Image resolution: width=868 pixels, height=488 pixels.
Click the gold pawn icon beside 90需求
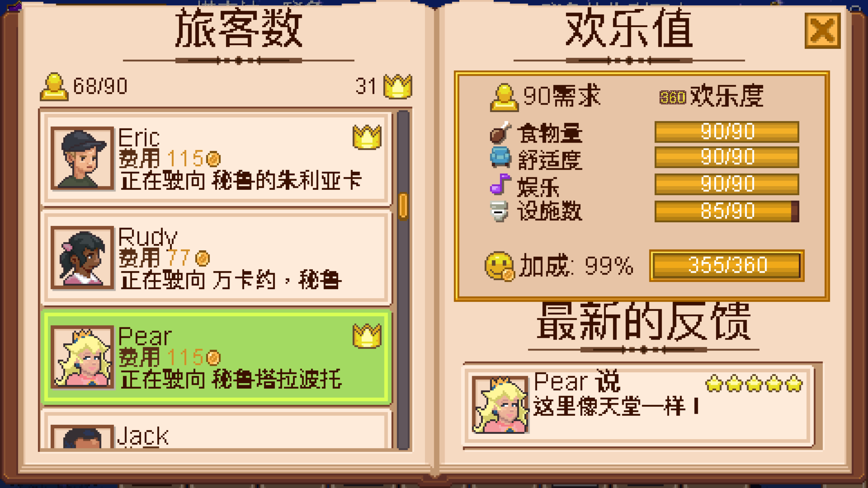tap(504, 97)
